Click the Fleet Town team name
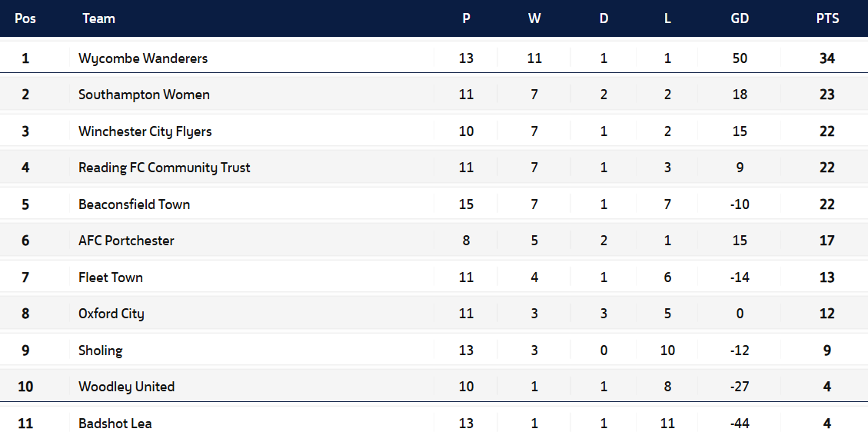The width and height of the screenshot is (868, 432). click(111, 277)
